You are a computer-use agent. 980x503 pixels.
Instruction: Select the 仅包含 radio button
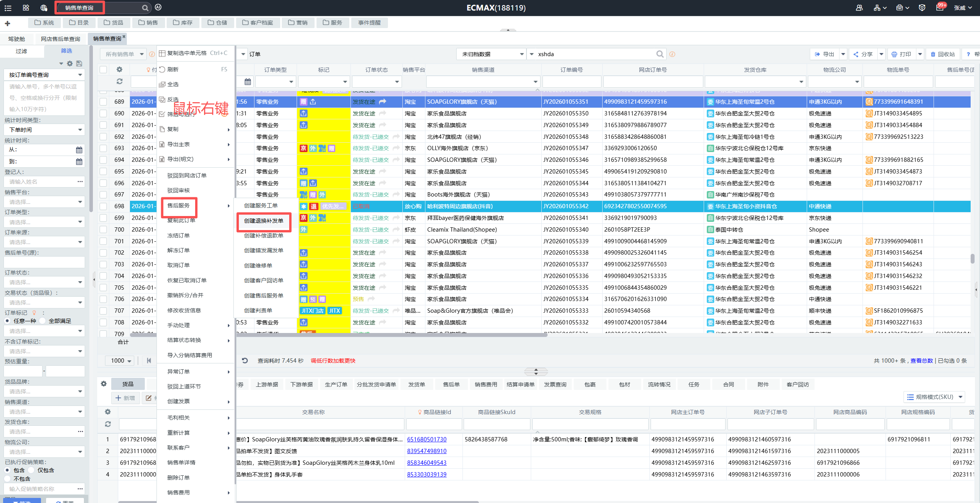[x=31, y=470]
